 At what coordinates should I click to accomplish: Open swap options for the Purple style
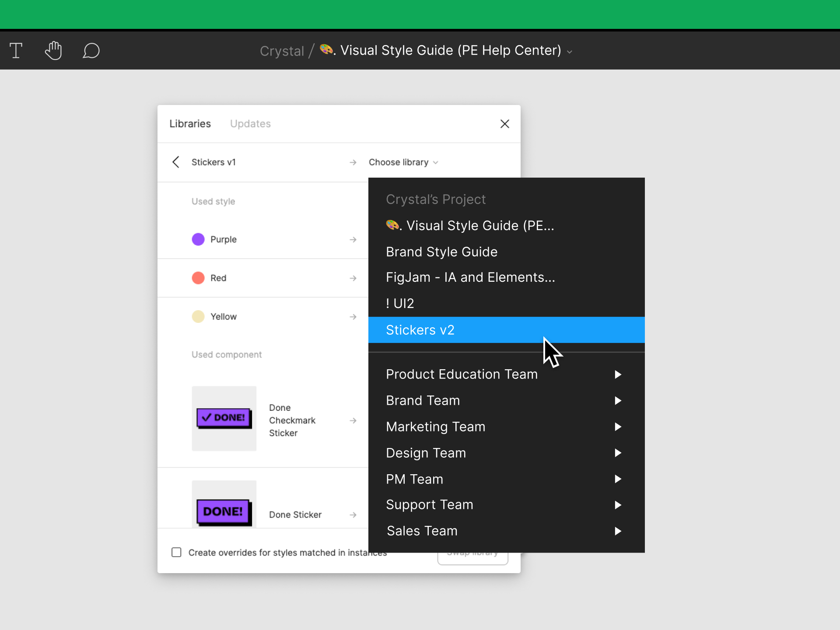(353, 239)
